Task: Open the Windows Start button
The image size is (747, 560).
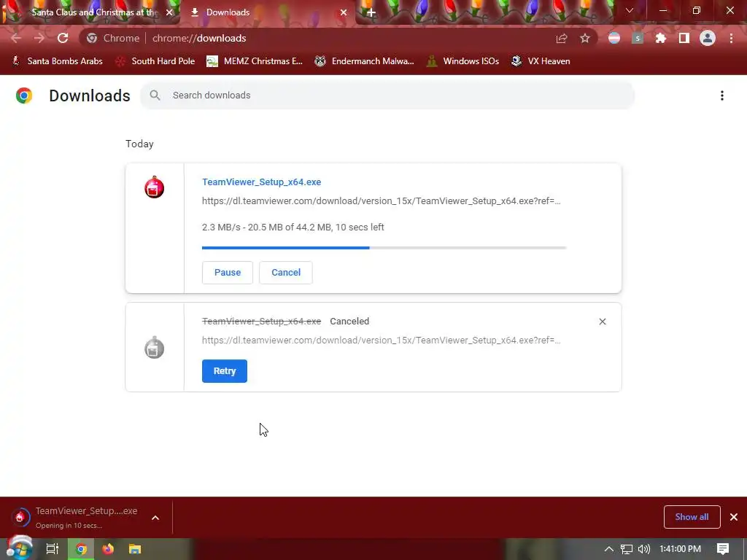Action: tap(19, 548)
